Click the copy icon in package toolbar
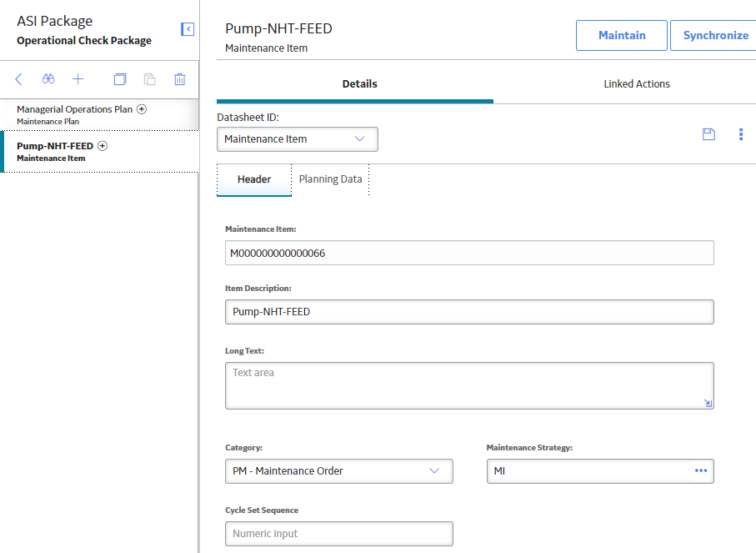756x553 pixels. pos(120,79)
